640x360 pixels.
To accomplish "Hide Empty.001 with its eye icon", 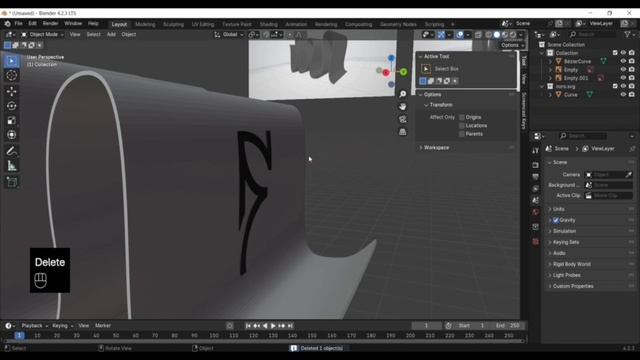I will [x=623, y=78].
